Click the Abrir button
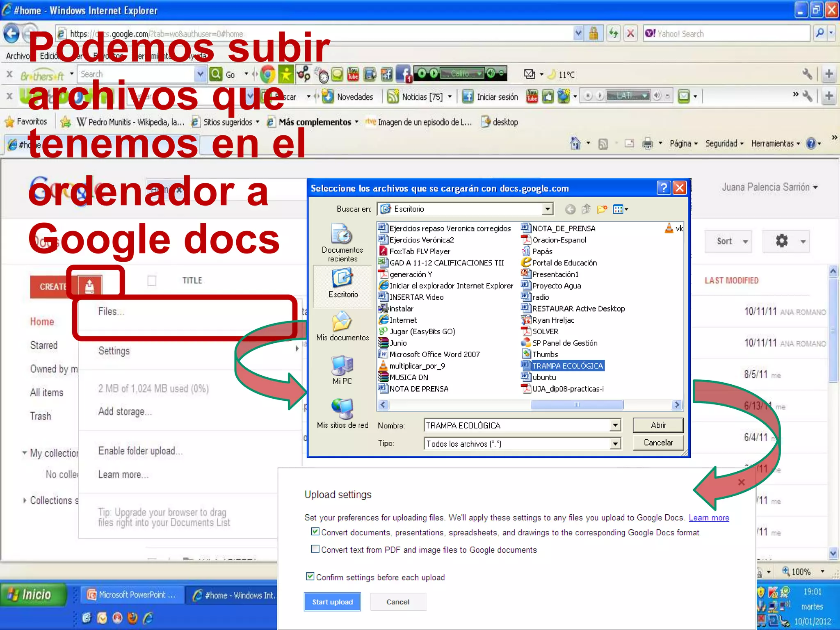 click(658, 425)
